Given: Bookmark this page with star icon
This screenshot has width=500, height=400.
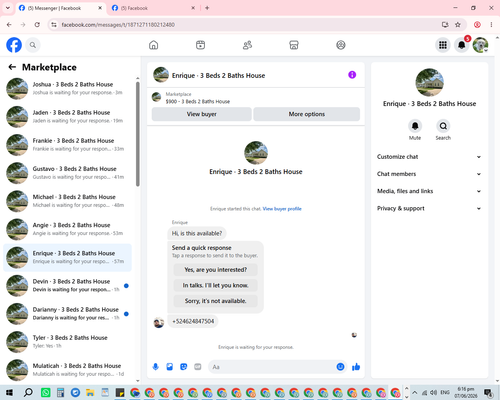Looking at the screenshot, I should click(458, 25).
